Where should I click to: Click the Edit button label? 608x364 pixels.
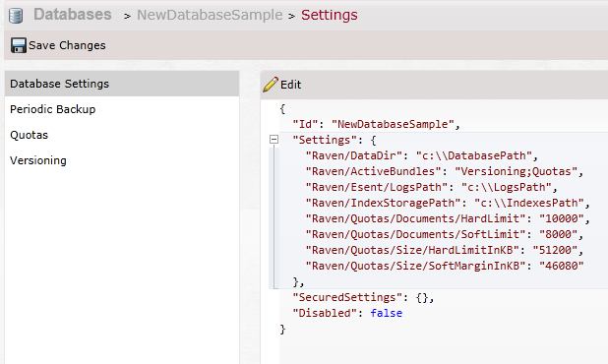(291, 85)
